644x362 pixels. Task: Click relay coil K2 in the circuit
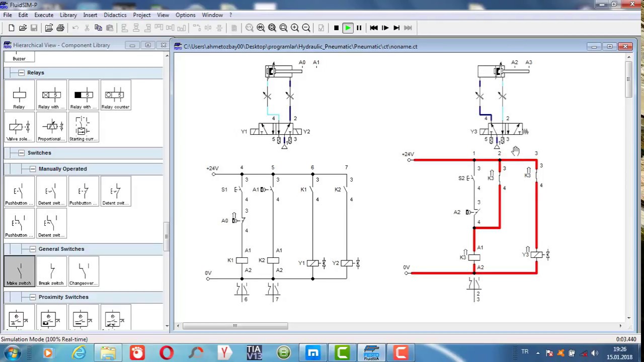273,260
